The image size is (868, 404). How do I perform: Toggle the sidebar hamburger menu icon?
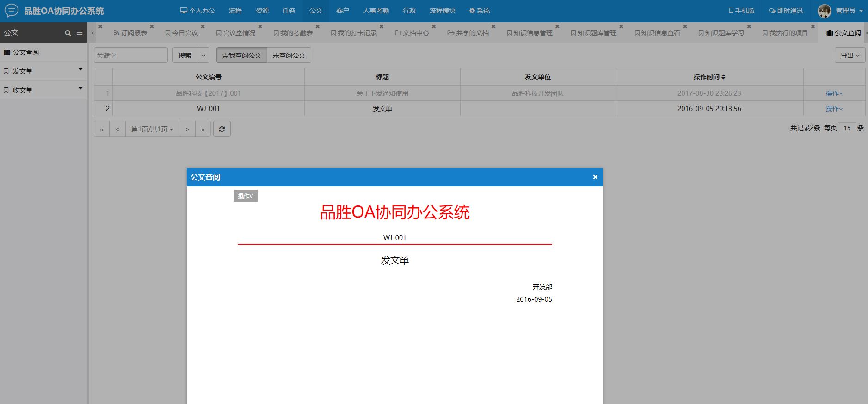[80, 33]
